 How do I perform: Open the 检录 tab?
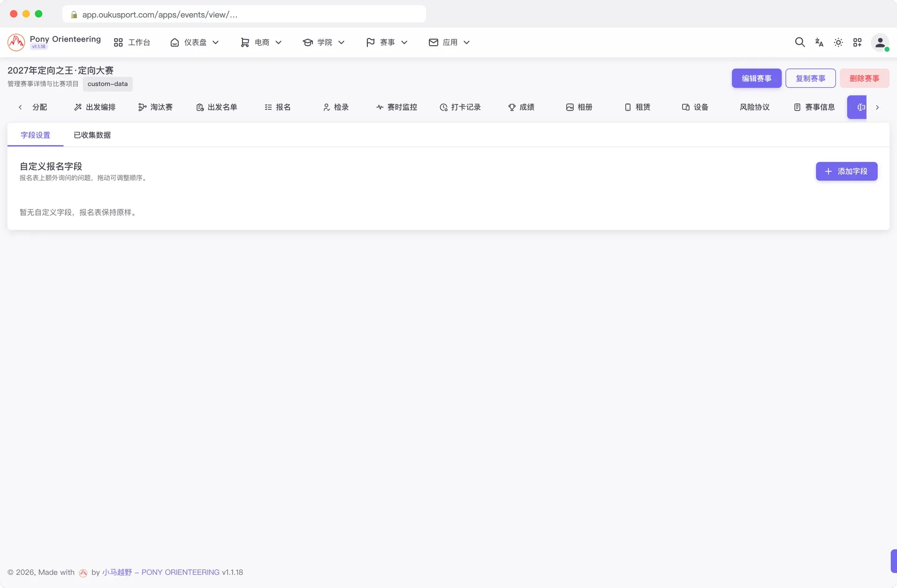pos(336,107)
